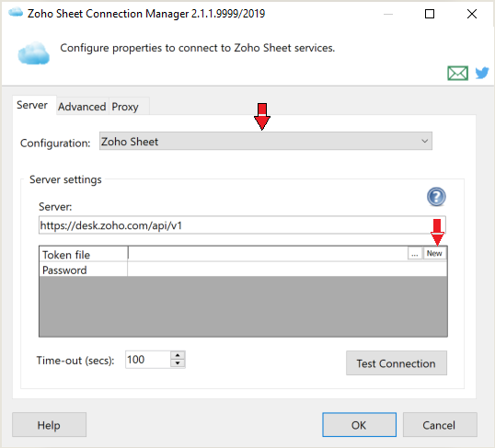The width and height of the screenshot is (495, 448).
Task: Select the Password row label
Action: pyautogui.click(x=84, y=270)
